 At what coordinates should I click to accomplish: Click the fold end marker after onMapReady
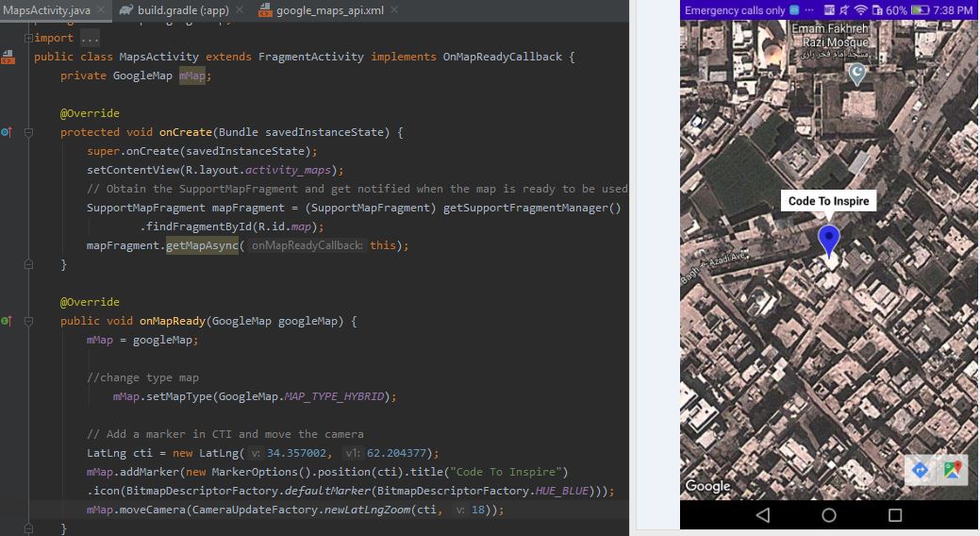(28, 529)
